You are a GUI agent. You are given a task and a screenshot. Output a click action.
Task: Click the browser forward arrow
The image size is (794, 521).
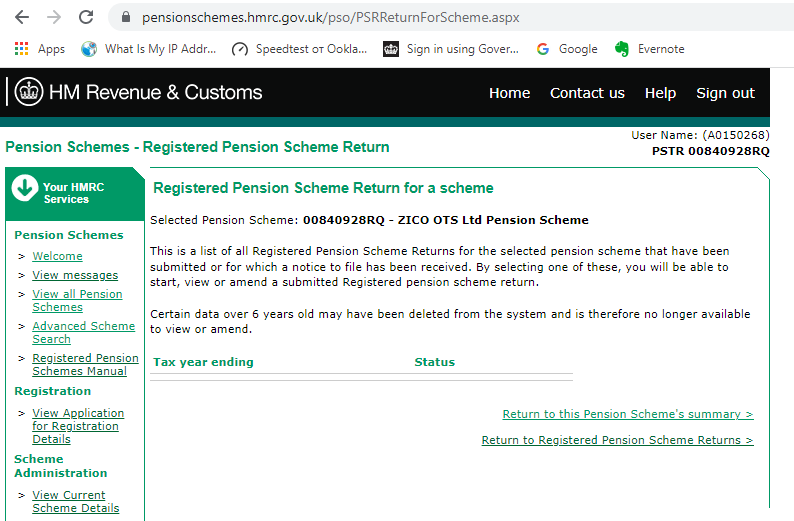(54, 17)
